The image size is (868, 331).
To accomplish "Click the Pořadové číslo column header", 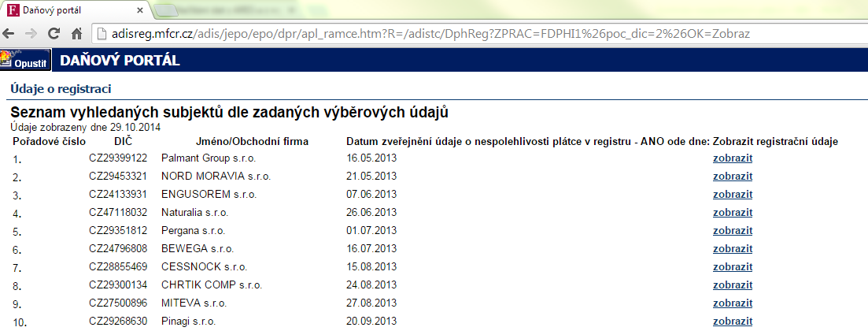I will tap(50, 141).
